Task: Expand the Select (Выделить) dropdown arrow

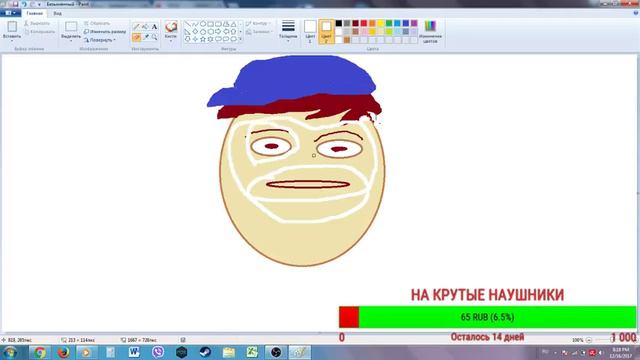Action: (x=71, y=40)
